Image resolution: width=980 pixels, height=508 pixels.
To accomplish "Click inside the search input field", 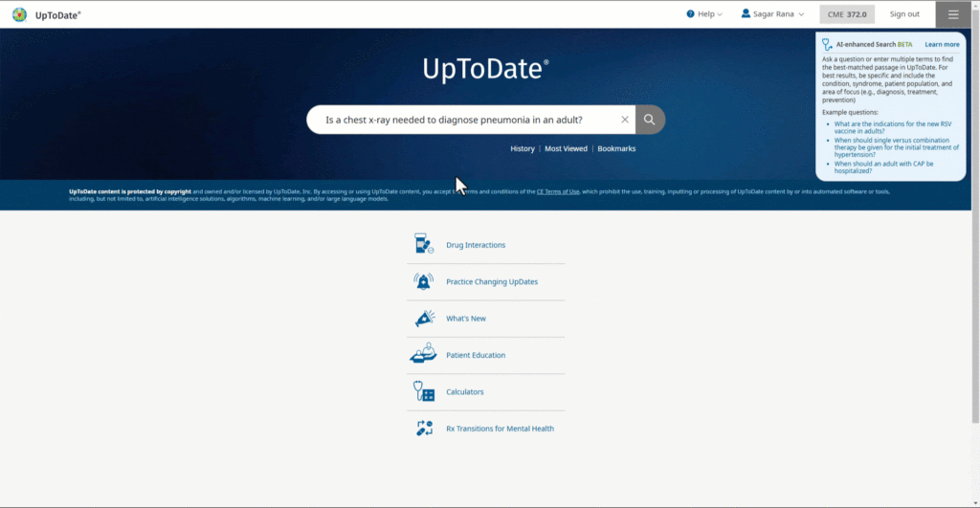I will coord(459,120).
